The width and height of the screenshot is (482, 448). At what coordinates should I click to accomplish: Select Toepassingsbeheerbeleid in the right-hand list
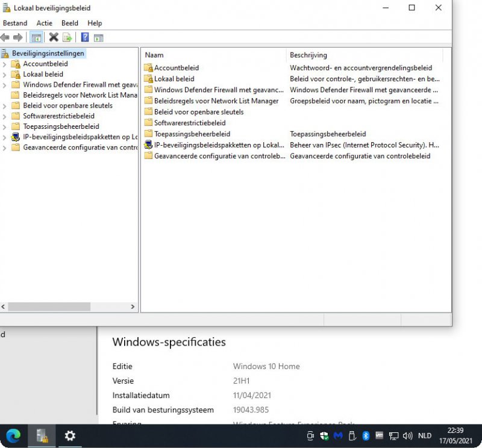pyautogui.click(x=192, y=134)
